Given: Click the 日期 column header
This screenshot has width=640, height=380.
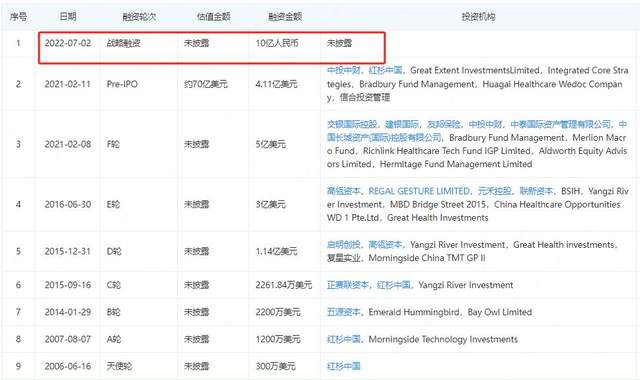Looking at the screenshot, I should 68,16.
